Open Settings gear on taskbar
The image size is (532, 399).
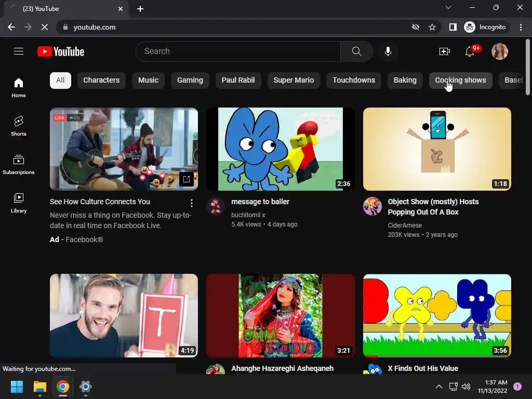click(86, 387)
